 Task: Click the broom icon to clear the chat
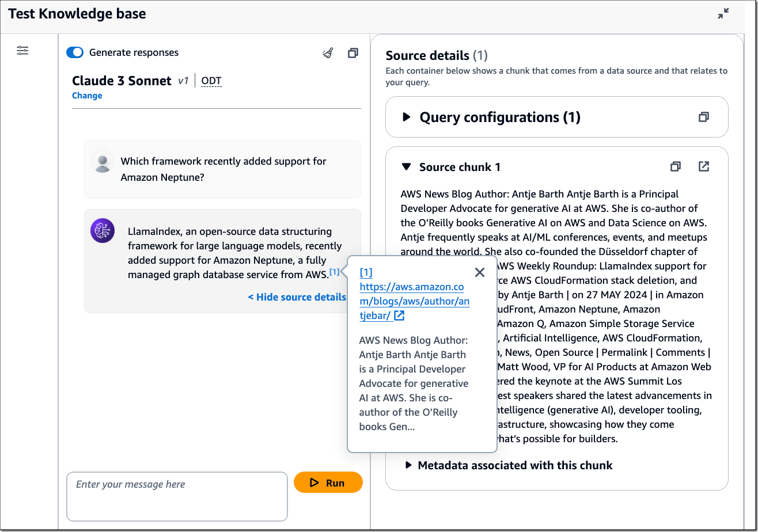click(328, 52)
